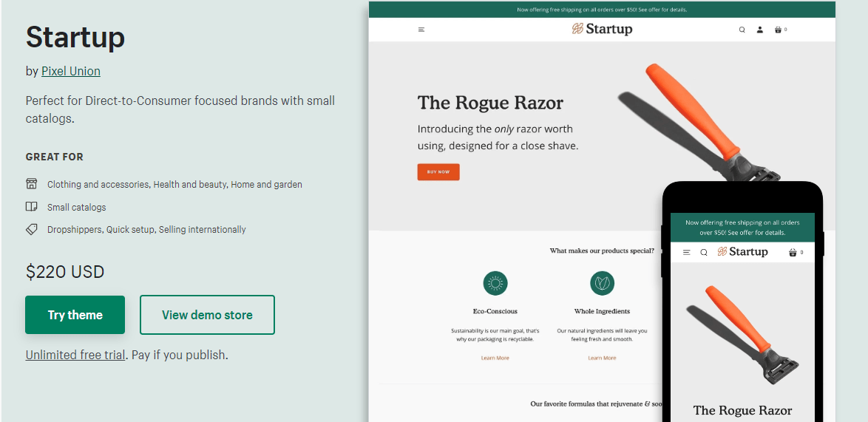Open the account icon in desktop preview
This screenshot has width=868, height=422.
759,30
